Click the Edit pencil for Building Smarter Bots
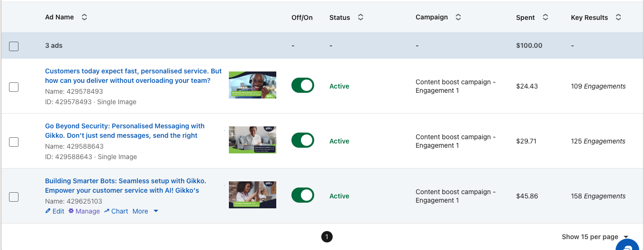Viewport: 644px width, 250px height. click(x=54, y=211)
